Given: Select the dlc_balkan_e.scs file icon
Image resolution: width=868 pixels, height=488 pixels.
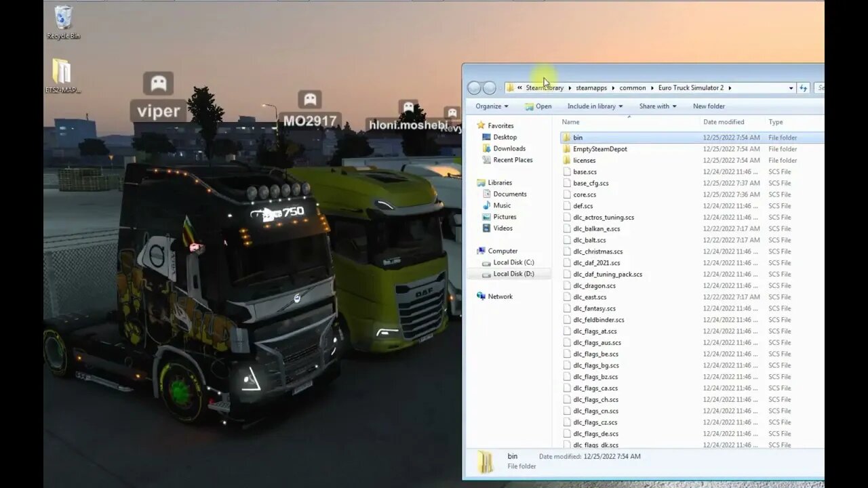Looking at the screenshot, I should 566,229.
